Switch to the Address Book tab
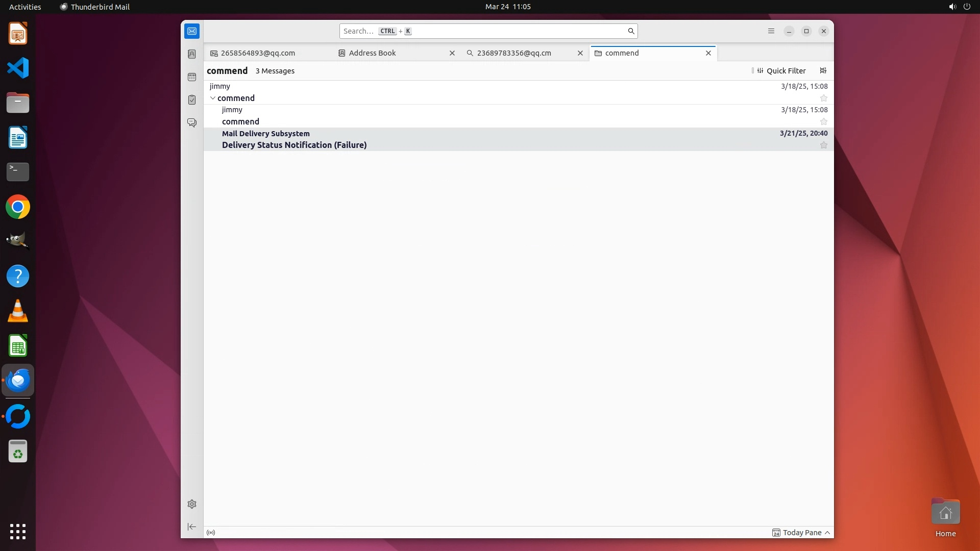The image size is (980, 551). [373, 53]
